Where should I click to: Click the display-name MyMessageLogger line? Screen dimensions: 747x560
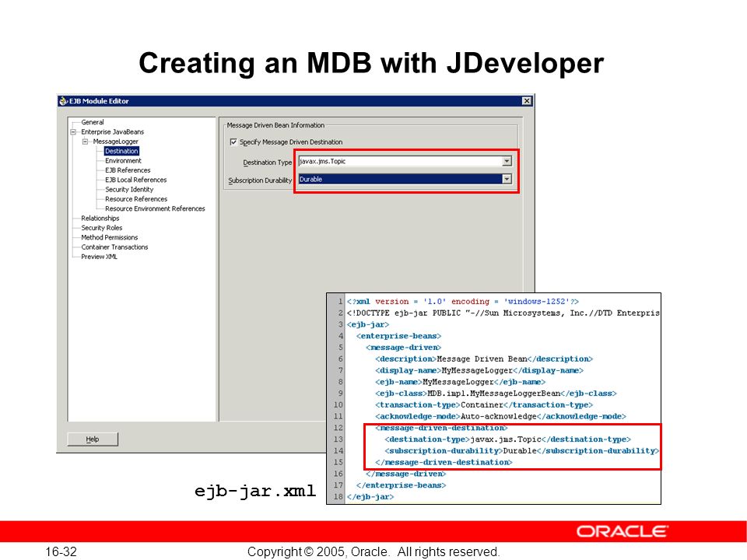click(479, 370)
